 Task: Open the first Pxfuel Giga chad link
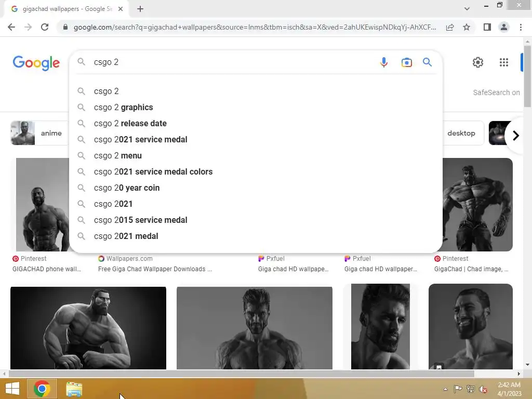[x=293, y=269]
